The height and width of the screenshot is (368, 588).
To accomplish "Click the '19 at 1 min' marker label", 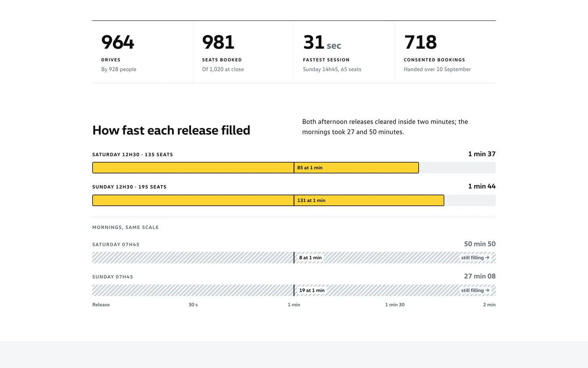I will click(x=312, y=290).
